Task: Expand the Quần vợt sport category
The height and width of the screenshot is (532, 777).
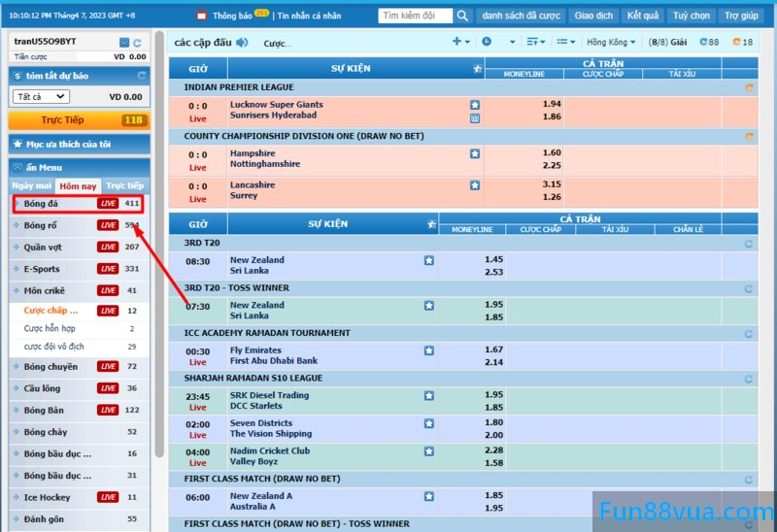Action: [x=80, y=248]
